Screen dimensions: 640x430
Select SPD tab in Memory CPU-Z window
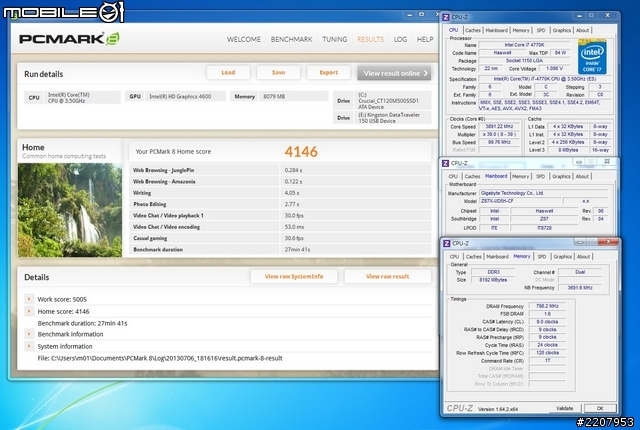pos(542,257)
